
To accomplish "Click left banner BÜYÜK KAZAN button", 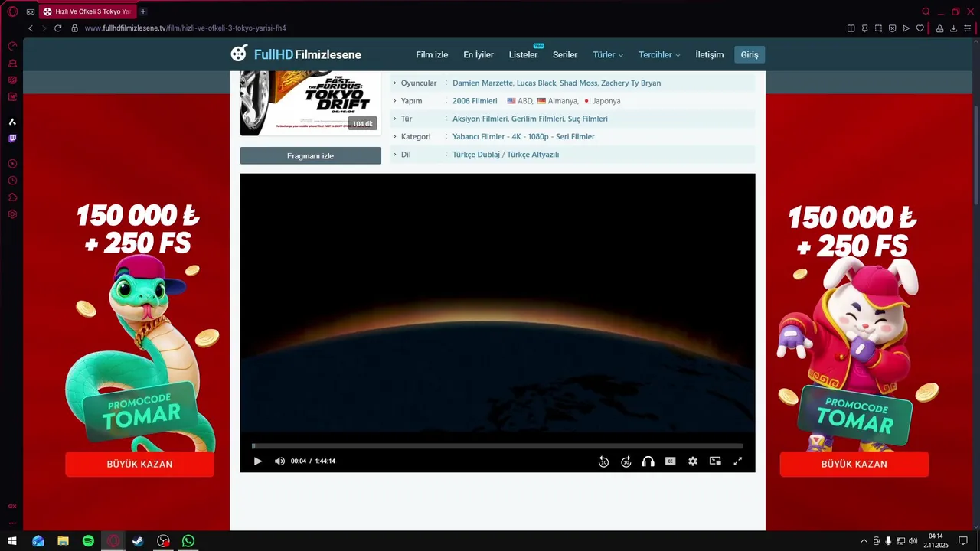I will (x=139, y=465).
